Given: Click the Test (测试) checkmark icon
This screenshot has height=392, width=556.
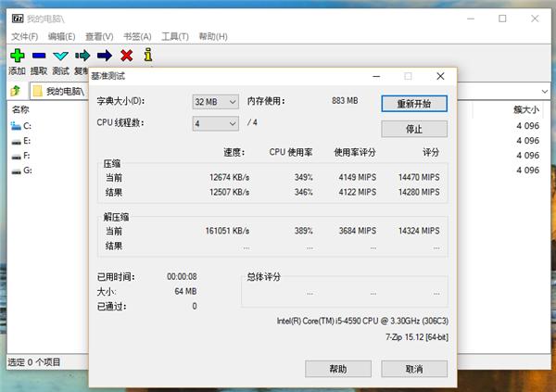Looking at the screenshot, I should tap(60, 56).
